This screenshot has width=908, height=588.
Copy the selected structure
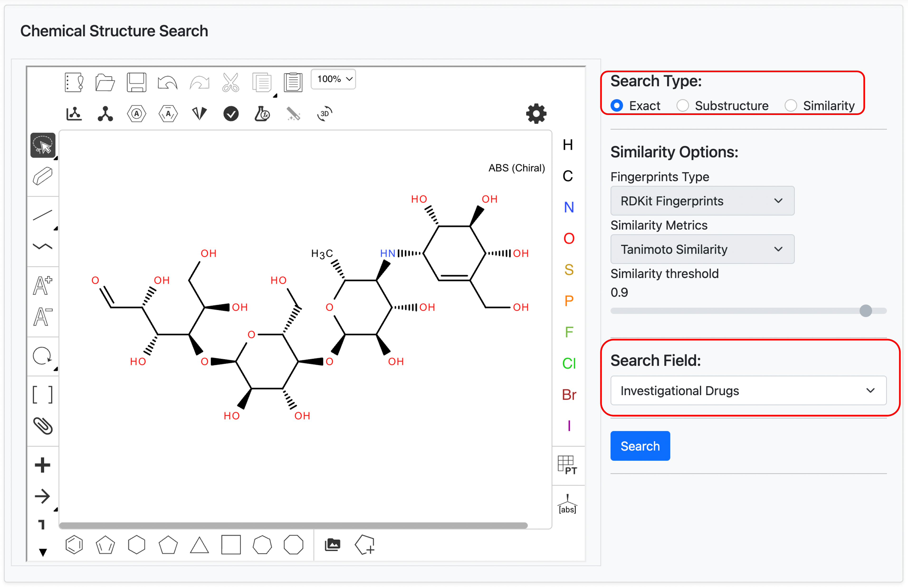pos(262,82)
